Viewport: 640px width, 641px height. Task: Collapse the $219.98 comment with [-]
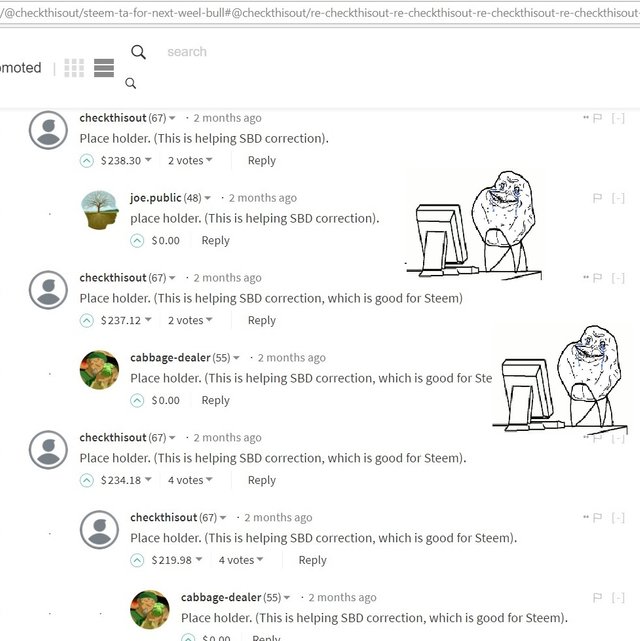pyautogui.click(x=618, y=518)
